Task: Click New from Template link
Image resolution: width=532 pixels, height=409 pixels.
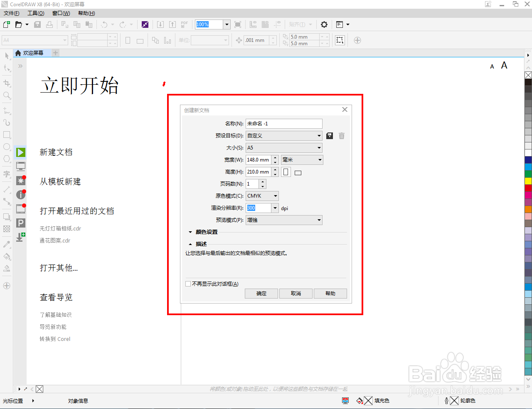Action: tap(60, 182)
